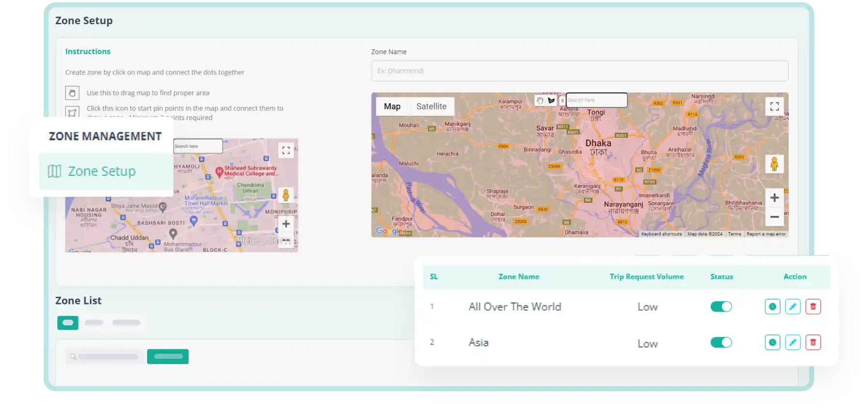This screenshot has height=410, width=868.
Task: Select the first filter tab under Zone List
Action: pos(68,323)
